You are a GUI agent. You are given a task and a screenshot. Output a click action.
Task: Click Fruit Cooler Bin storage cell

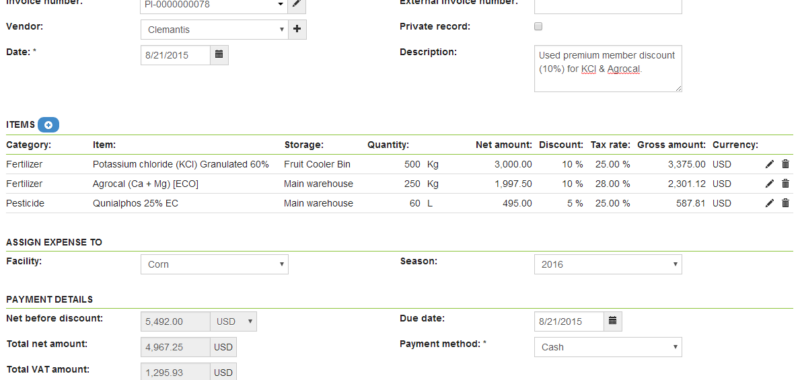(317, 164)
